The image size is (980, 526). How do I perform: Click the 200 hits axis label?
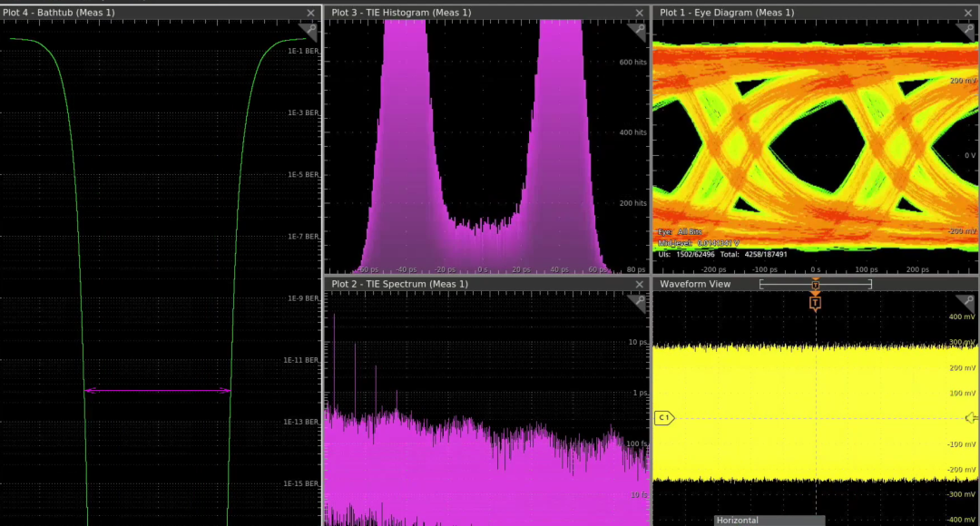tap(632, 204)
